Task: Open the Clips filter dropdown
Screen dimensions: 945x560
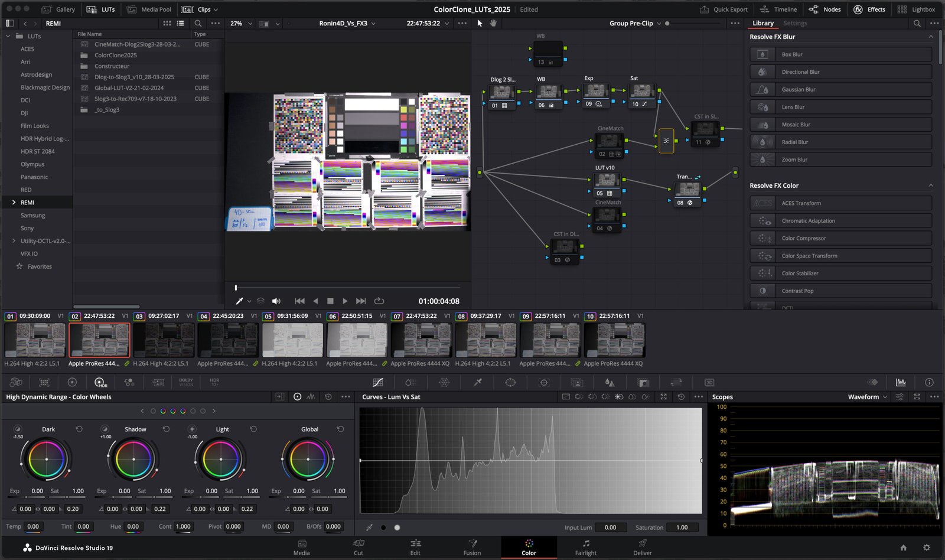Action: click(200, 9)
